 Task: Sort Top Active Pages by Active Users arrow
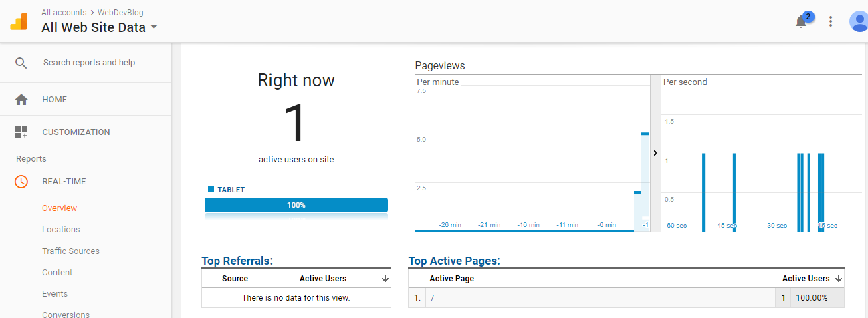click(839, 279)
